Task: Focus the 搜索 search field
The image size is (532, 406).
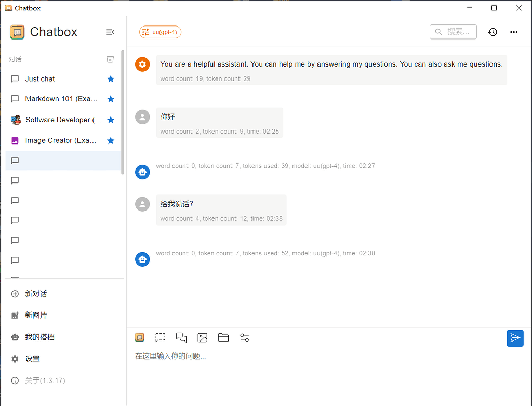Action: coord(453,32)
